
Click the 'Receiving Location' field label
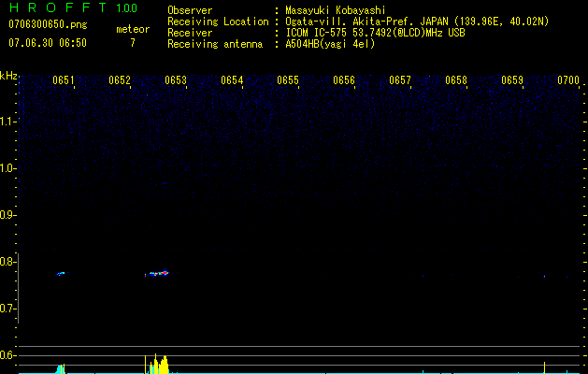[218, 22]
